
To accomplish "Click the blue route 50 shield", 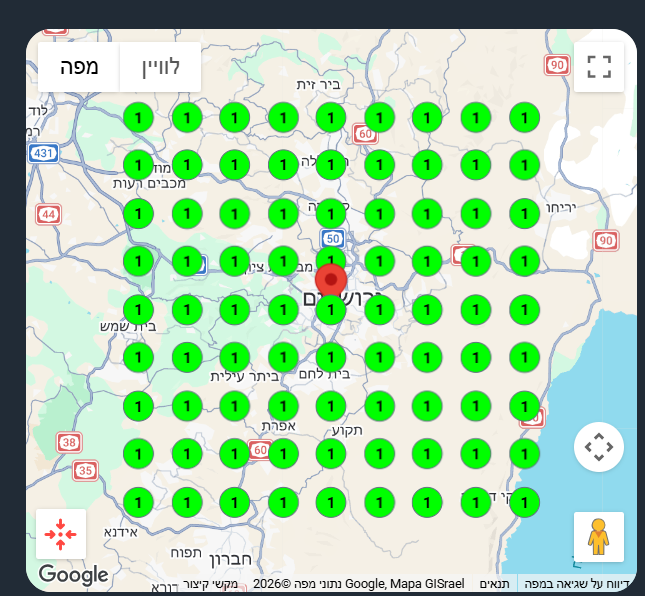I will (x=332, y=239).
